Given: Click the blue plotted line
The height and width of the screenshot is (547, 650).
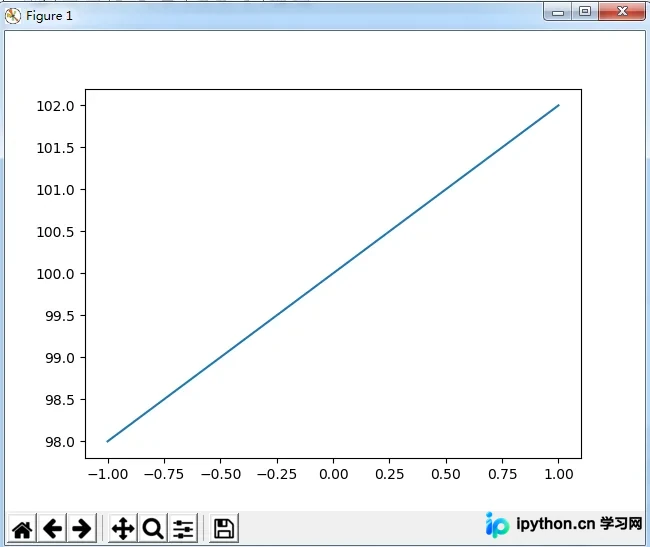Looking at the screenshot, I should click(333, 274).
